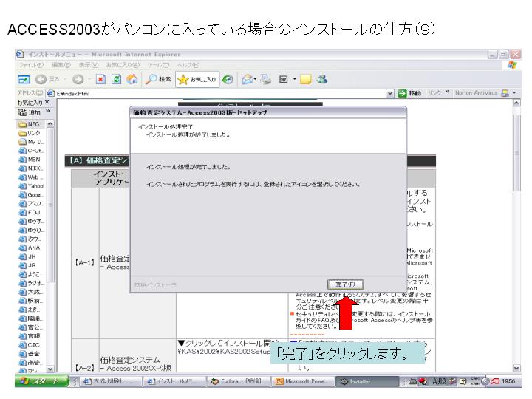532x399 pixels.
Task: Open the Edit button dropdown arrow
Action: point(295,79)
